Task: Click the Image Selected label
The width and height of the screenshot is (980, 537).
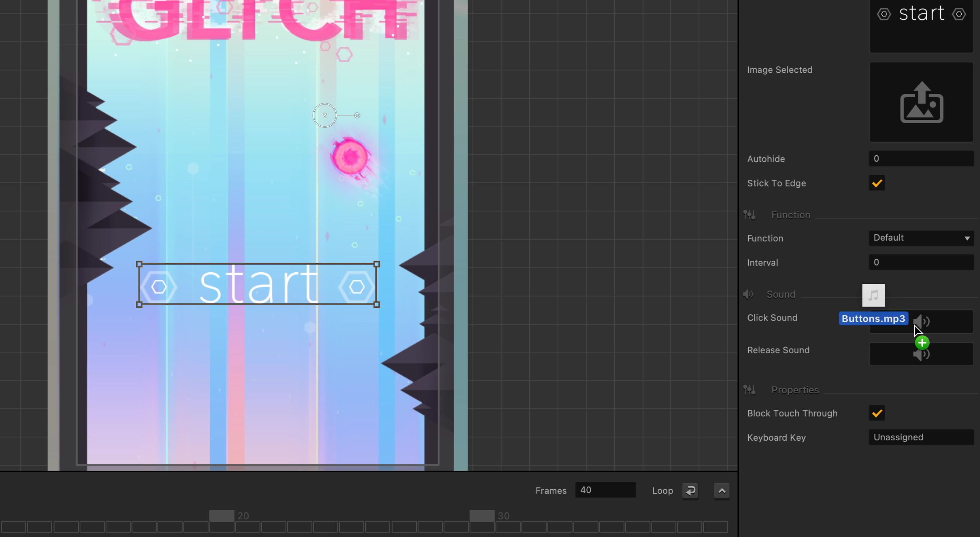Action: tap(779, 70)
